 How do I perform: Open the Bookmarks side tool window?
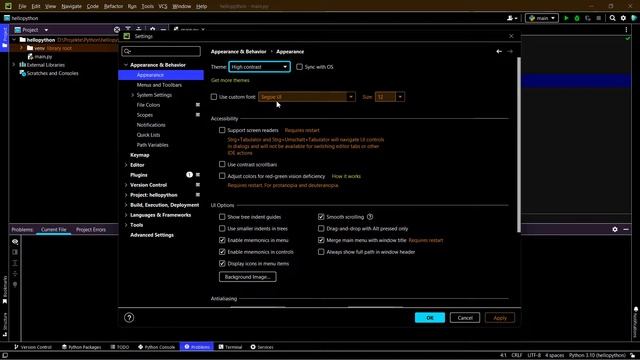coord(5,289)
